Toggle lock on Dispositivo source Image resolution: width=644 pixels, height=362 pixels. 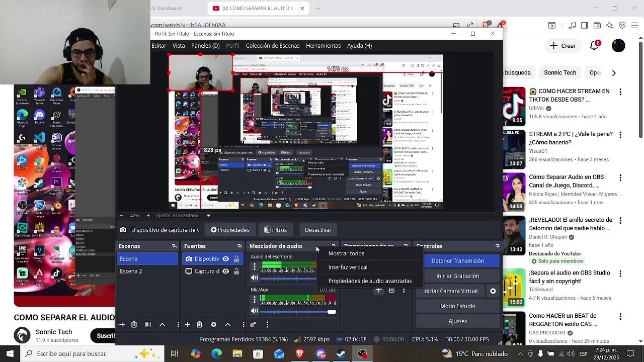(236, 259)
